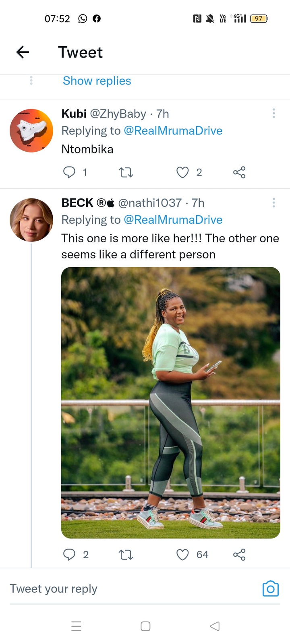Share BECK's tweet via share icon
This screenshot has width=290, height=644.
(x=239, y=555)
